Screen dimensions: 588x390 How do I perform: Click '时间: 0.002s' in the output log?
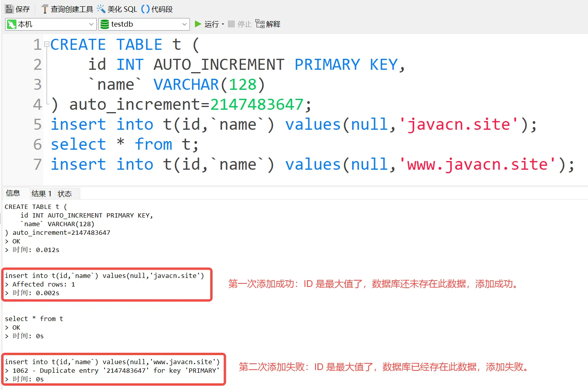(36, 293)
